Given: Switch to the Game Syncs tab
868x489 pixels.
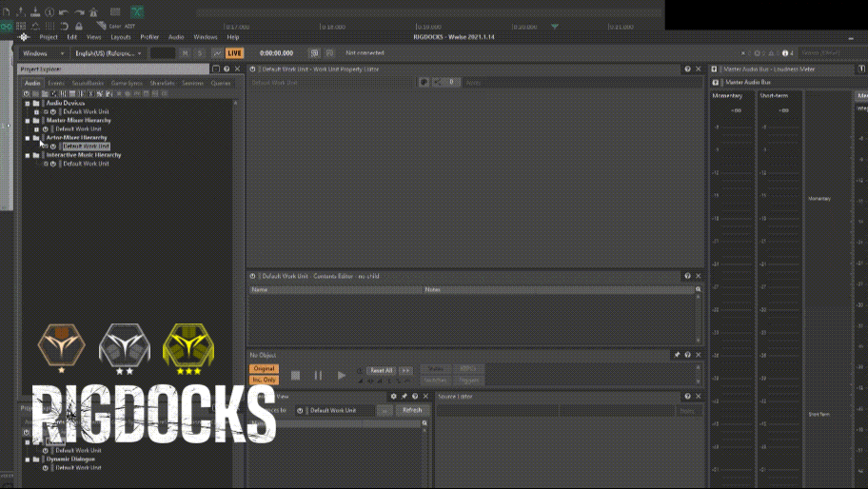Looking at the screenshot, I should (127, 83).
